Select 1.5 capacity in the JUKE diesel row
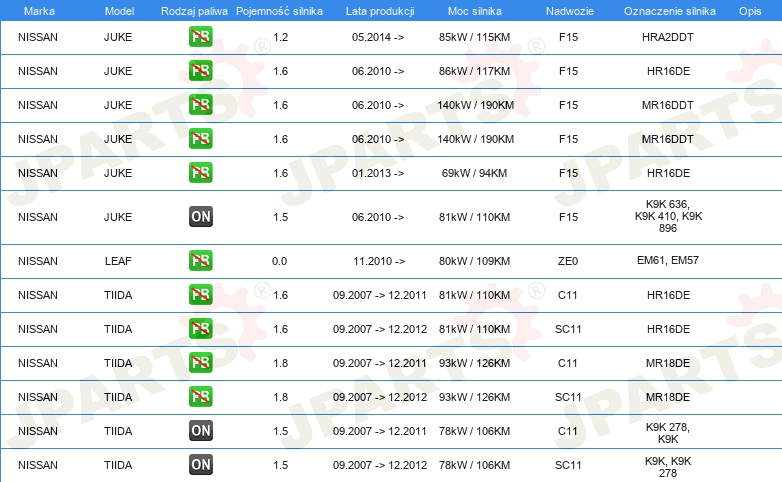 280,217
